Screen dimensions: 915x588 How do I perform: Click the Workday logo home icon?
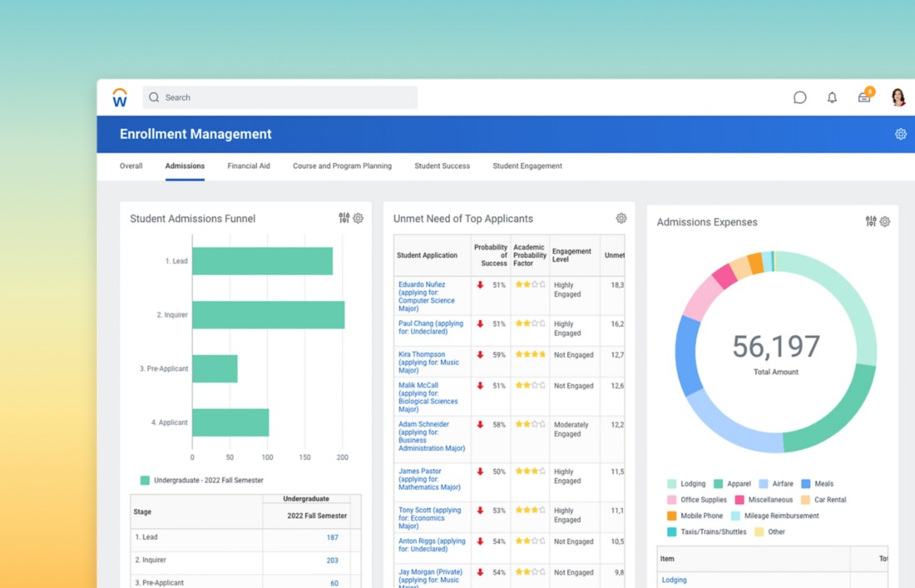tap(120, 98)
